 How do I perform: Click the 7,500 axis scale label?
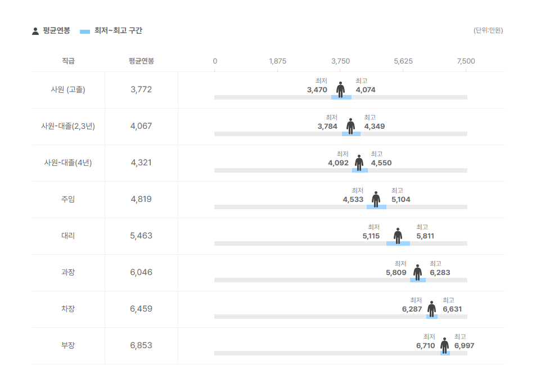pos(466,61)
